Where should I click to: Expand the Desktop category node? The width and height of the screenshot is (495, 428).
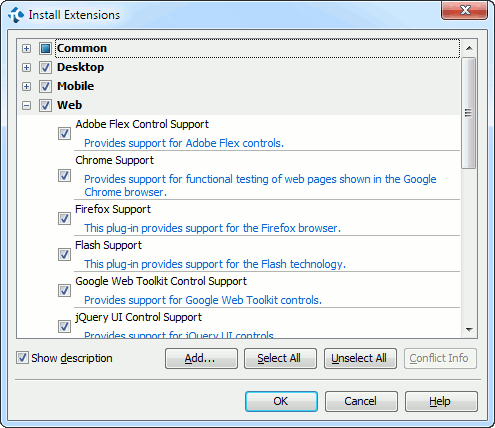point(26,68)
